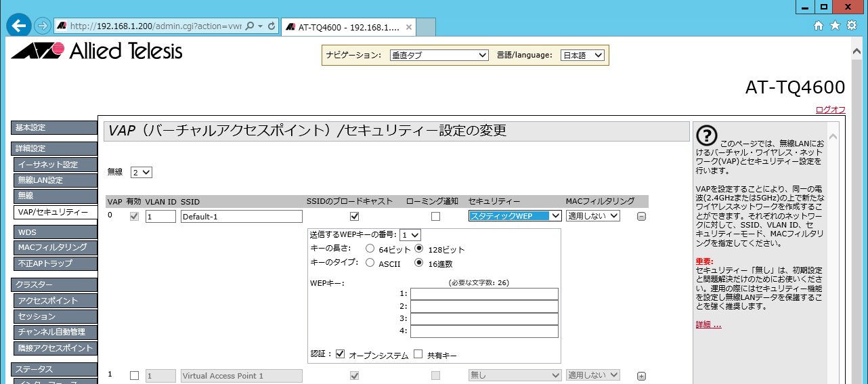The image size is (868, 384).
Task: Select ASCII key type radio button
Action: point(370,263)
